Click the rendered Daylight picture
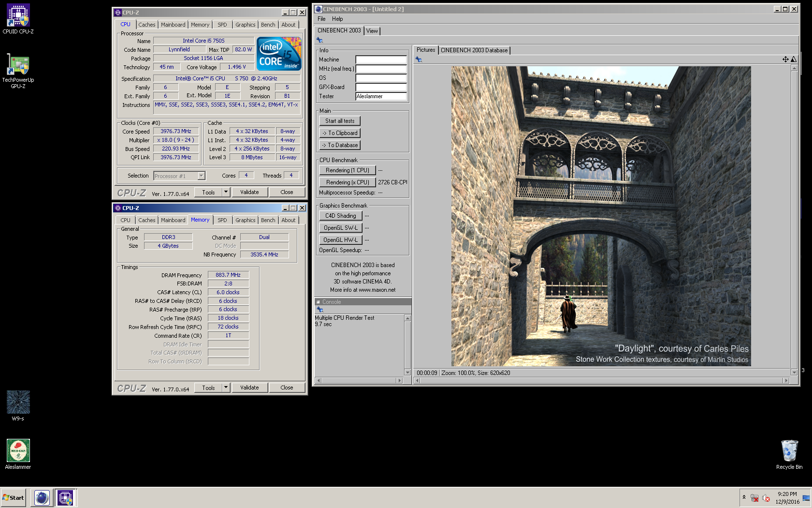 click(x=601, y=216)
